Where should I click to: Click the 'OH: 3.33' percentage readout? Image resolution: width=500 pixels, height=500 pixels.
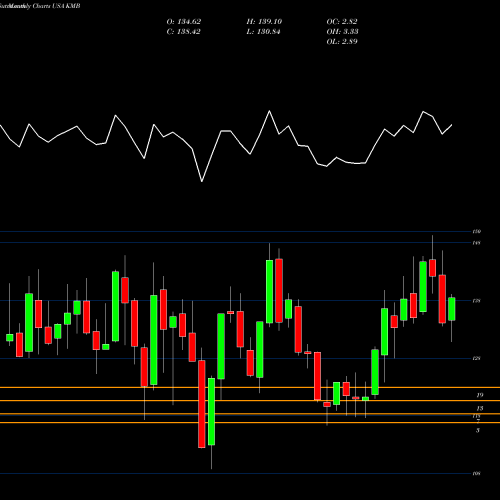[x=342, y=32]
